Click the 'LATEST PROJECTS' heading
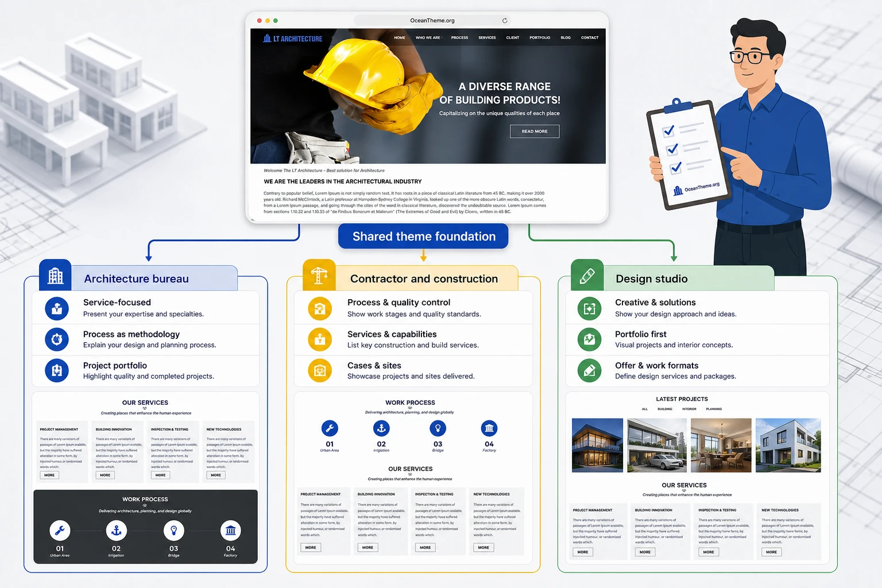The height and width of the screenshot is (588, 882). tap(682, 399)
